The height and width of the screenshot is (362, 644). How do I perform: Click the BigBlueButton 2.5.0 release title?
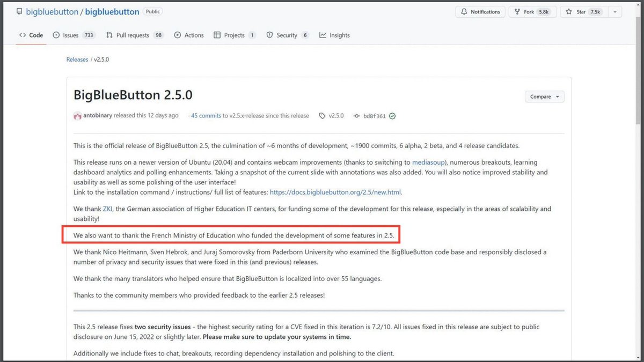point(133,95)
